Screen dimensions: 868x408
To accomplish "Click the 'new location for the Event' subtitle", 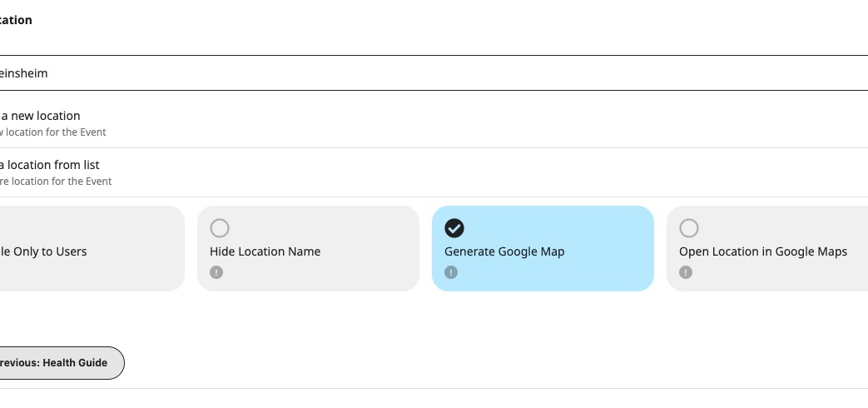I will [53, 132].
